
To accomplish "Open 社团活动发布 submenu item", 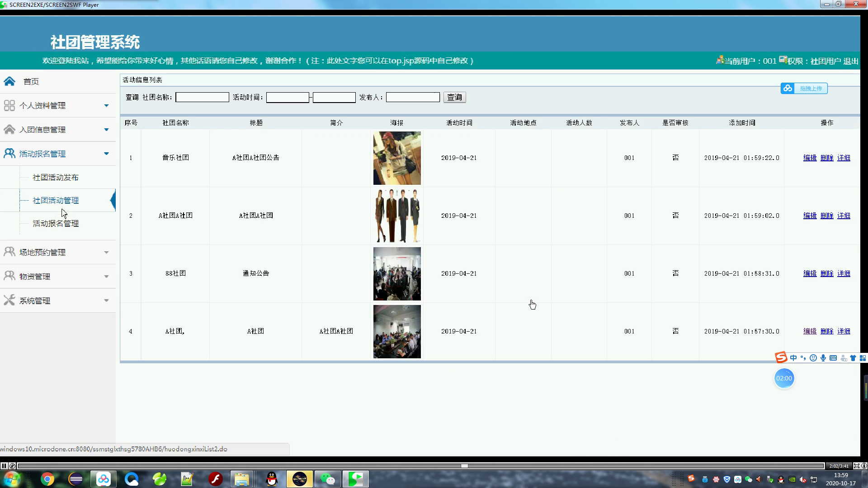I will [x=56, y=177].
